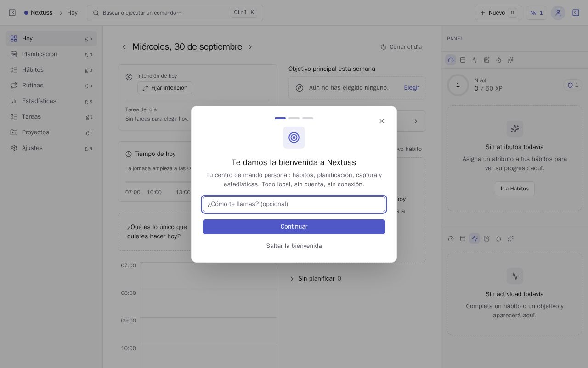Select the level gauge tab in upper panel

[x=451, y=60]
